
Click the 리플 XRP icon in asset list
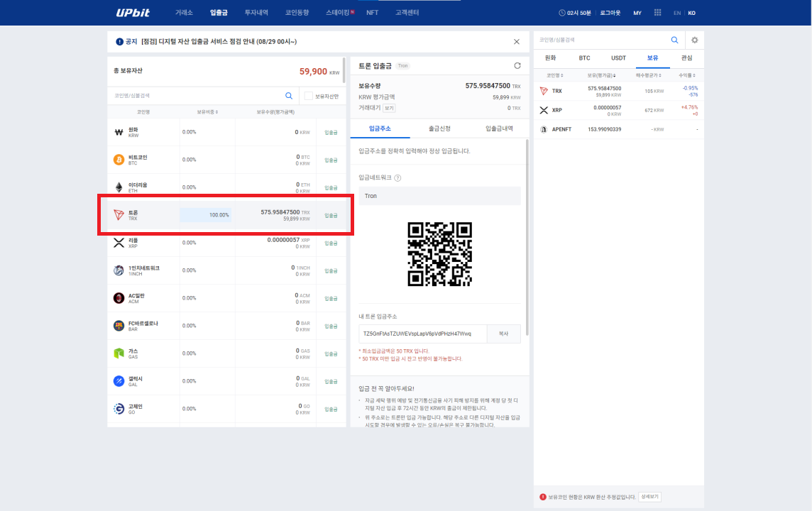pyautogui.click(x=119, y=243)
